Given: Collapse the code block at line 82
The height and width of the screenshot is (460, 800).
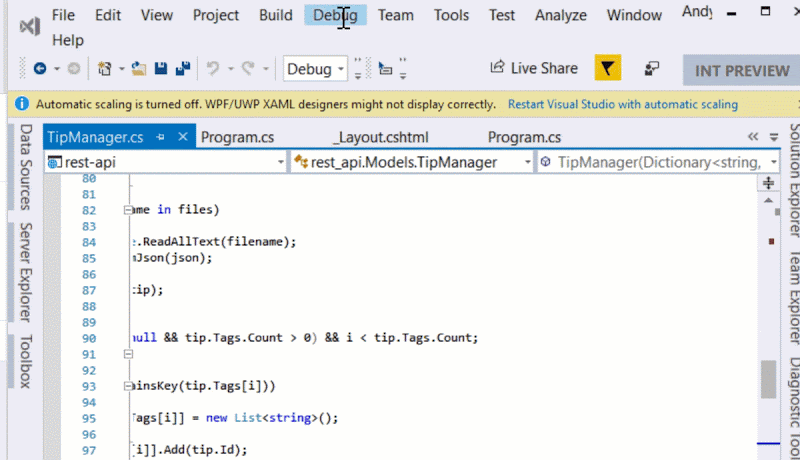Looking at the screenshot, I should click(x=128, y=210).
